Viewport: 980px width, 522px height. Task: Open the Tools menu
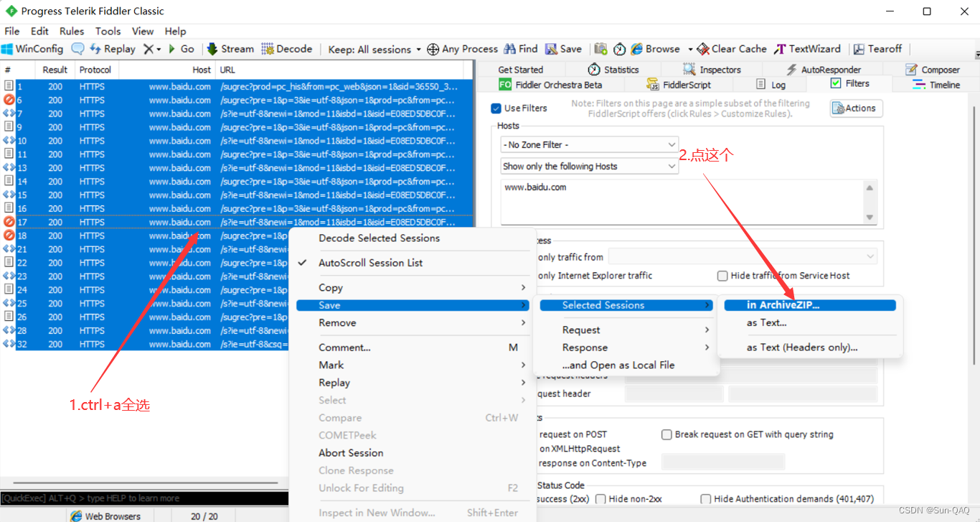click(x=108, y=31)
